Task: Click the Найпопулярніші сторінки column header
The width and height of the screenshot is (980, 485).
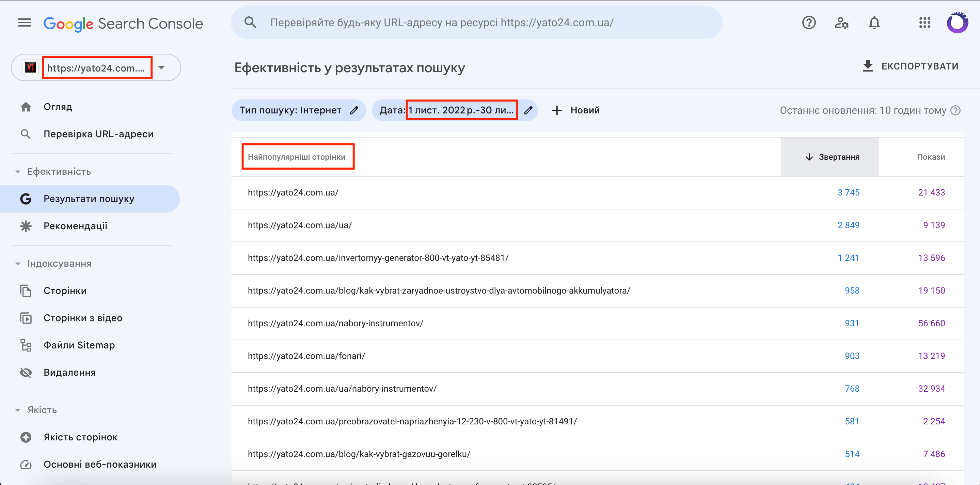Action: pos(297,157)
